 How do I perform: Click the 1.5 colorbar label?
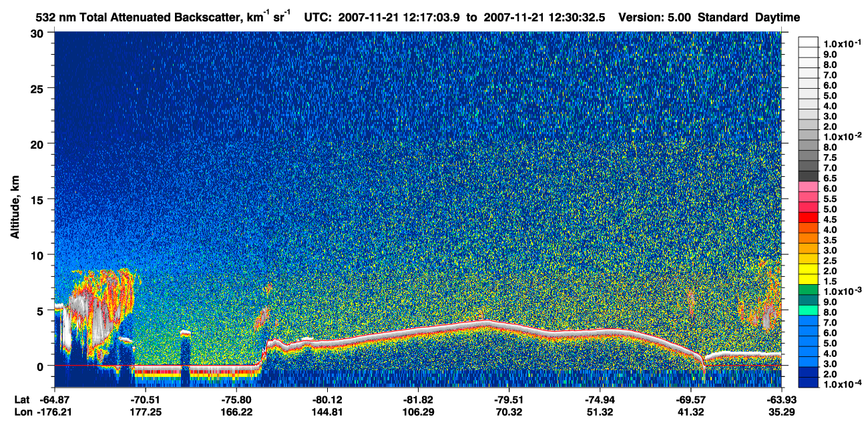point(831,282)
